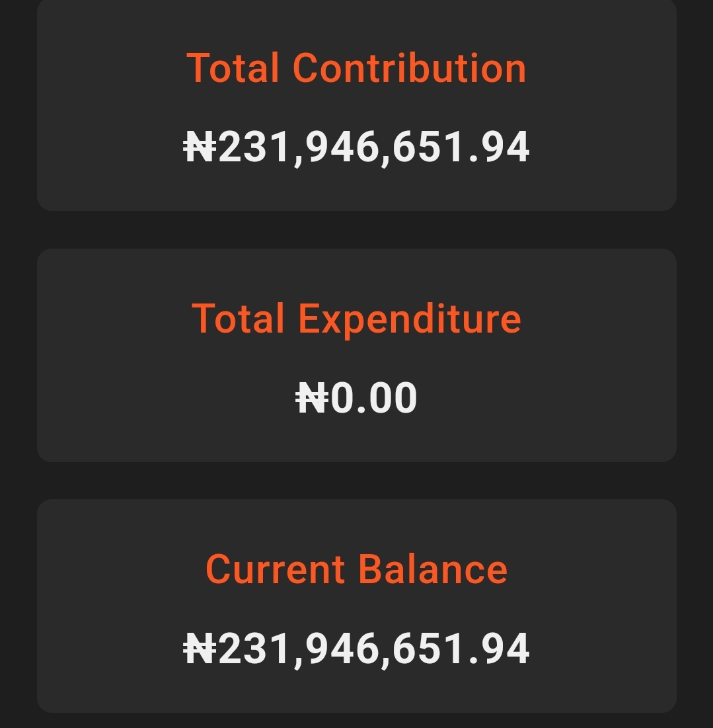
Task: Click the "Total Expenditure" heading text
Action: click(x=356, y=318)
